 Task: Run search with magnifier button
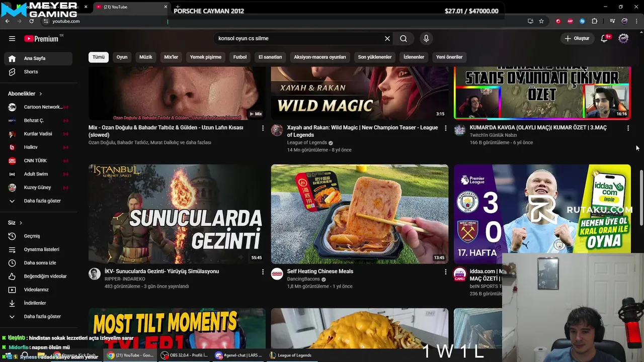(404, 38)
